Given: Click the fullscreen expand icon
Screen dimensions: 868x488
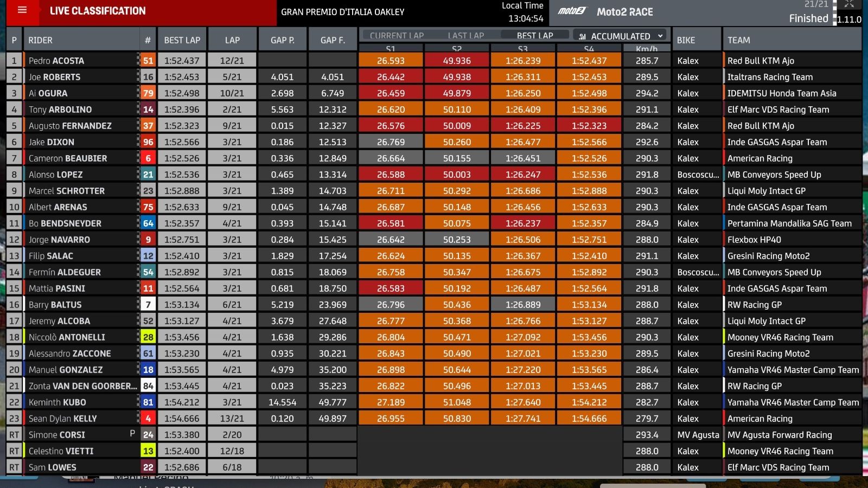Looking at the screenshot, I should pyautogui.click(x=848, y=5).
